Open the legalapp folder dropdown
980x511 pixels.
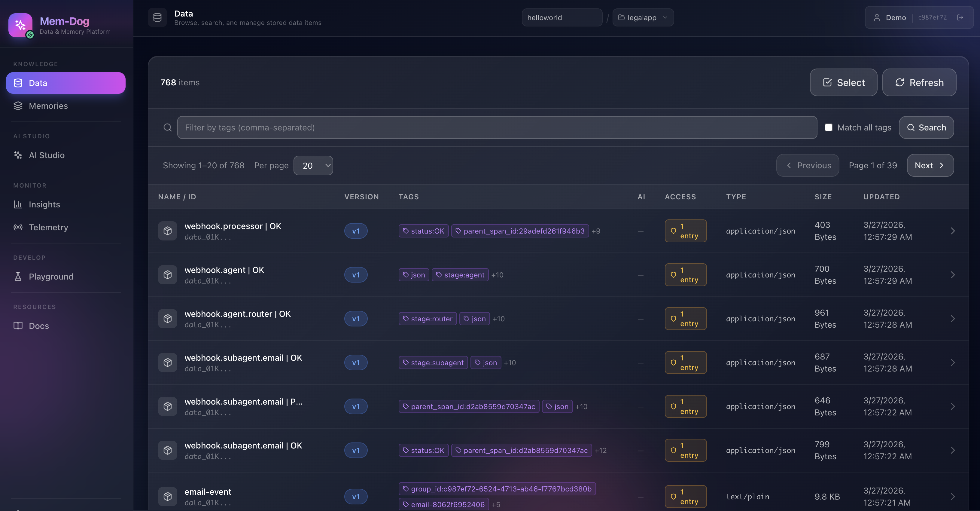[x=643, y=17]
